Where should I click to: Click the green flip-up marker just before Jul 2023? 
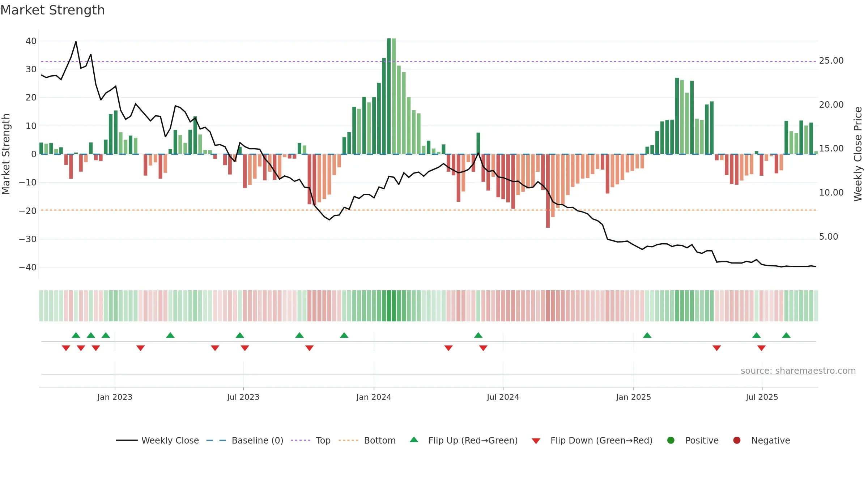tap(240, 335)
